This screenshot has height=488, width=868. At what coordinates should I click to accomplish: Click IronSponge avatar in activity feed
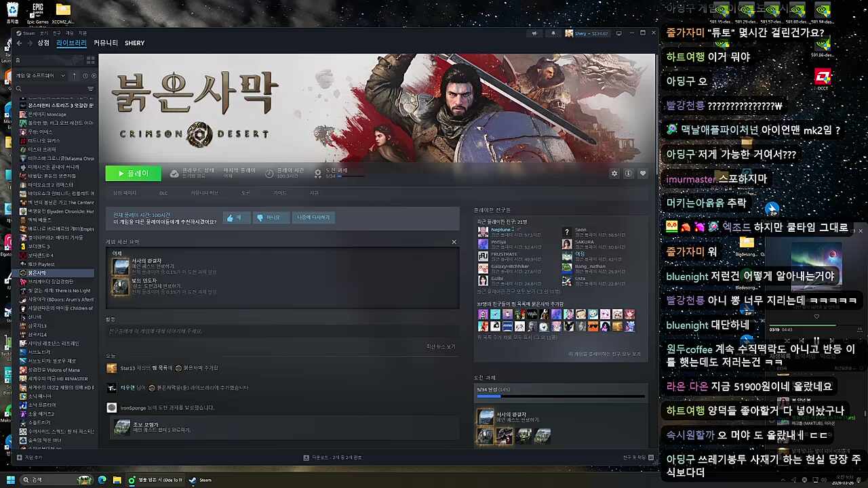coord(112,407)
